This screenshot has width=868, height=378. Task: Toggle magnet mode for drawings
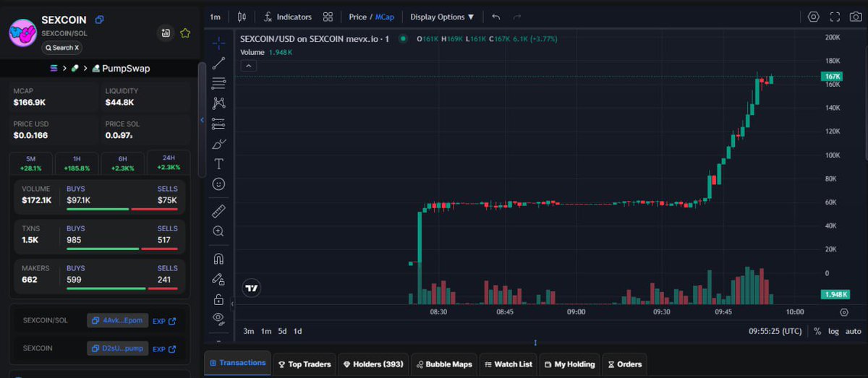218,258
